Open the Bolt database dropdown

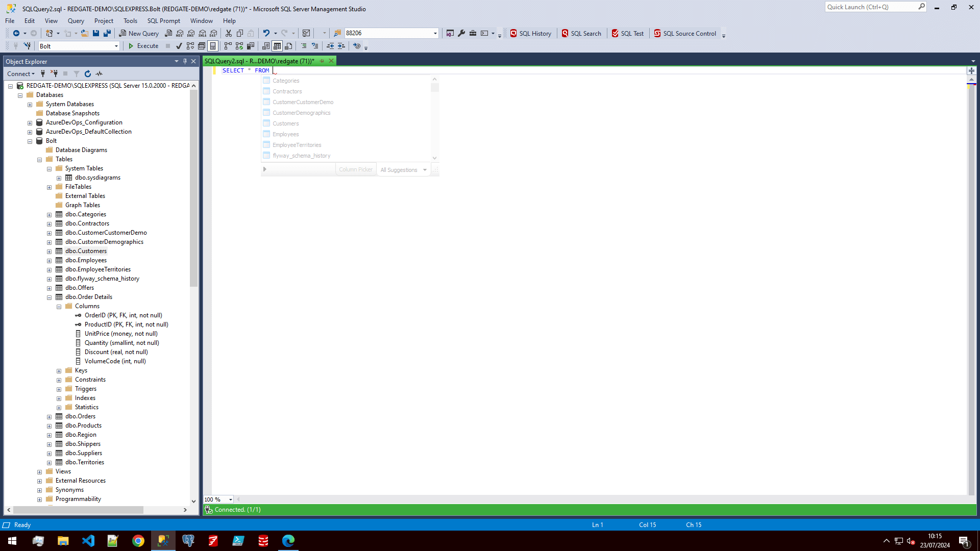(116, 46)
